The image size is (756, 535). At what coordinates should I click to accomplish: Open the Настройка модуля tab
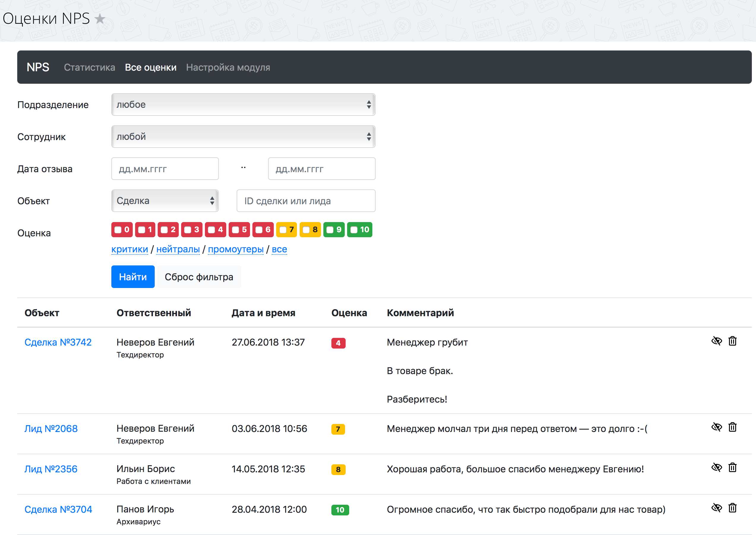click(228, 67)
